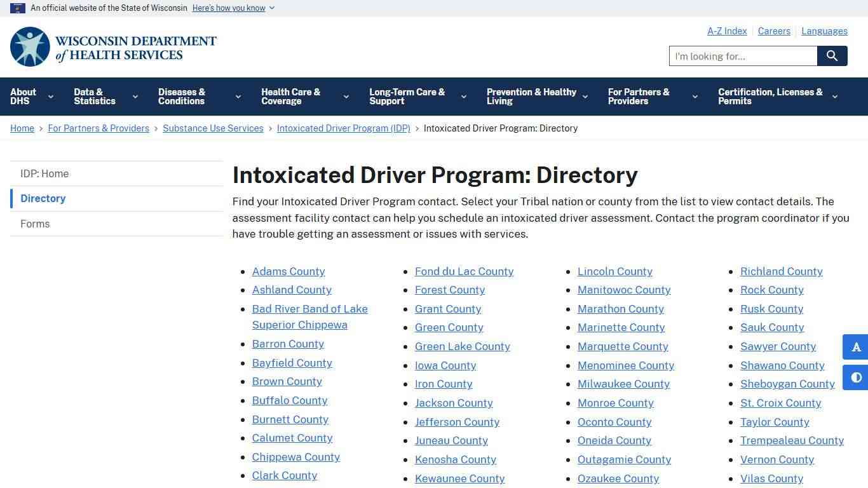Go to Home via breadcrumb
The height and width of the screenshot is (488, 868).
(x=22, y=128)
